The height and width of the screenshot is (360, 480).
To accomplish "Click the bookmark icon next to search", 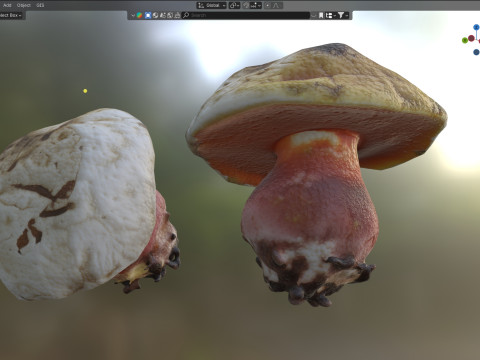I will [x=321, y=15].
